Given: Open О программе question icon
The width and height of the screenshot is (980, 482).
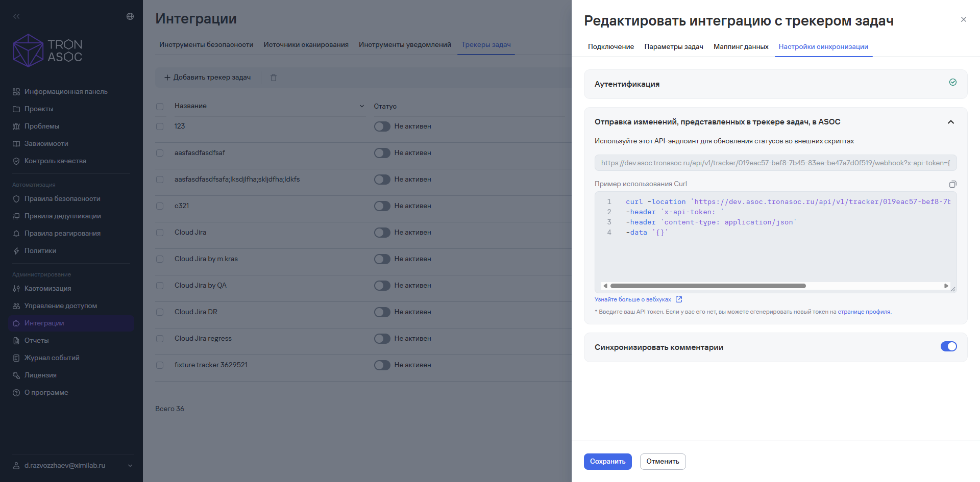Looking at the screenshot, I should (x=16, y=393).
